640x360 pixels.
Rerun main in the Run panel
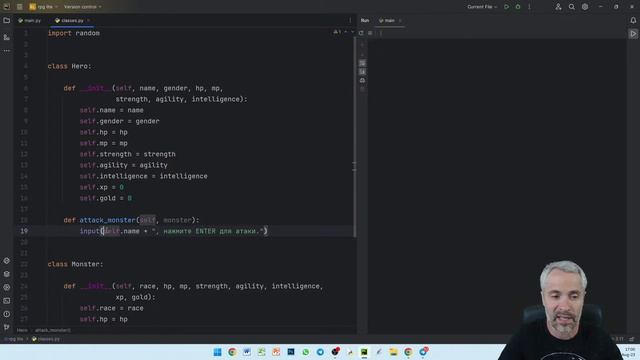point(361,33)
